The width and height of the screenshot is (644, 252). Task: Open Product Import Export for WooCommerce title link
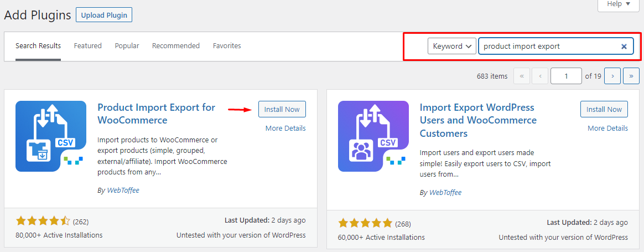pos(156,114)
